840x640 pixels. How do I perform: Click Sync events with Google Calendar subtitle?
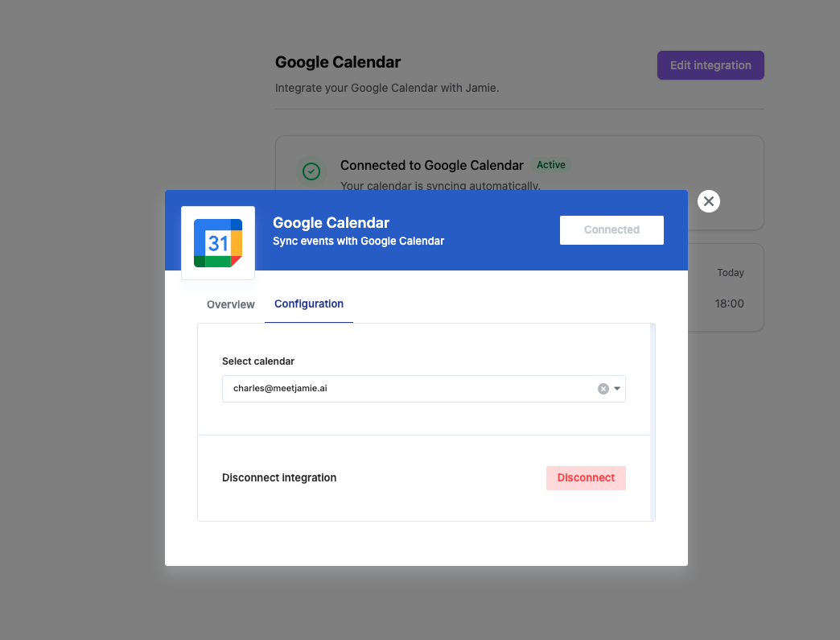coord(358,242)
